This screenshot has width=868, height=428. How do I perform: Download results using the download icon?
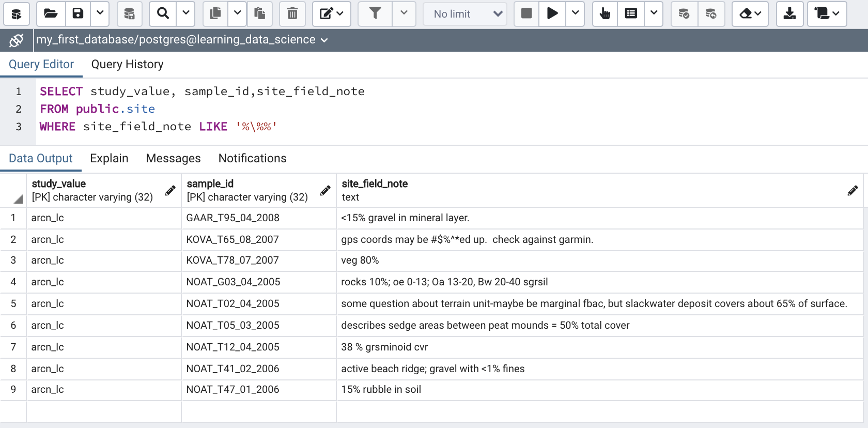tap(789, 14)
